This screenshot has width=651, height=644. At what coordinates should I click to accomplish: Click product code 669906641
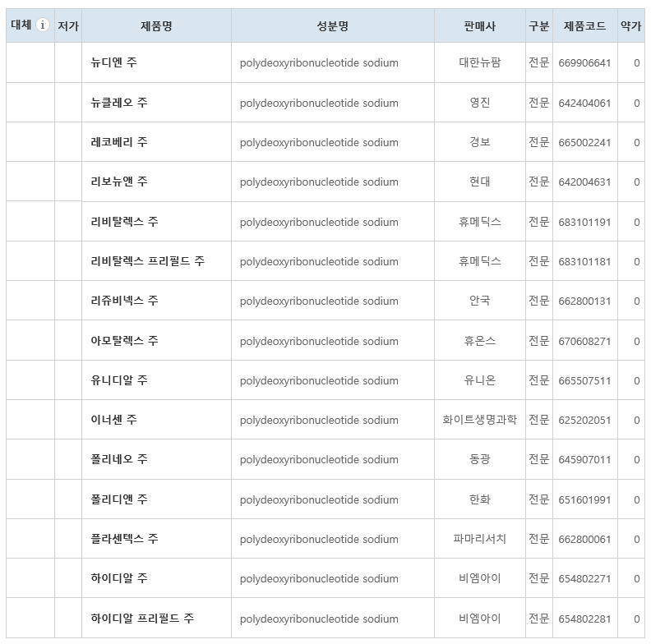584,63
